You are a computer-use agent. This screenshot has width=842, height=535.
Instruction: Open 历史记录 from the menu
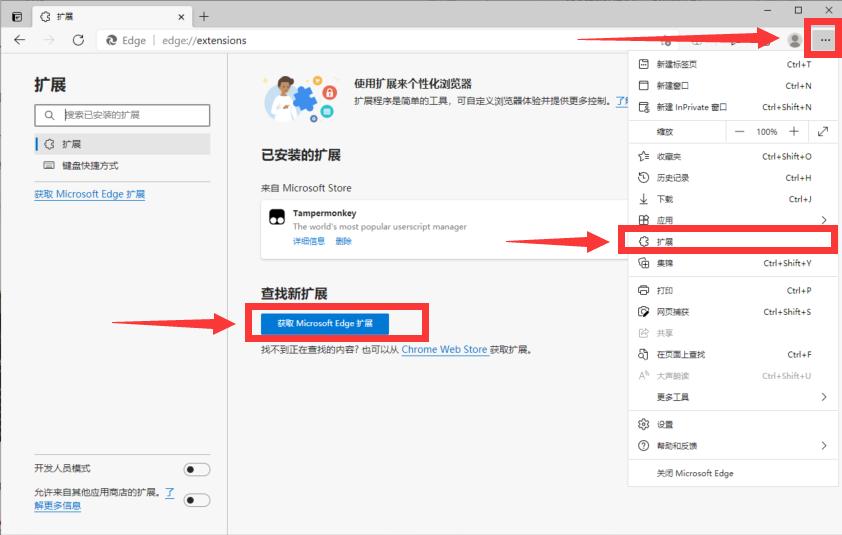[733, 178]
